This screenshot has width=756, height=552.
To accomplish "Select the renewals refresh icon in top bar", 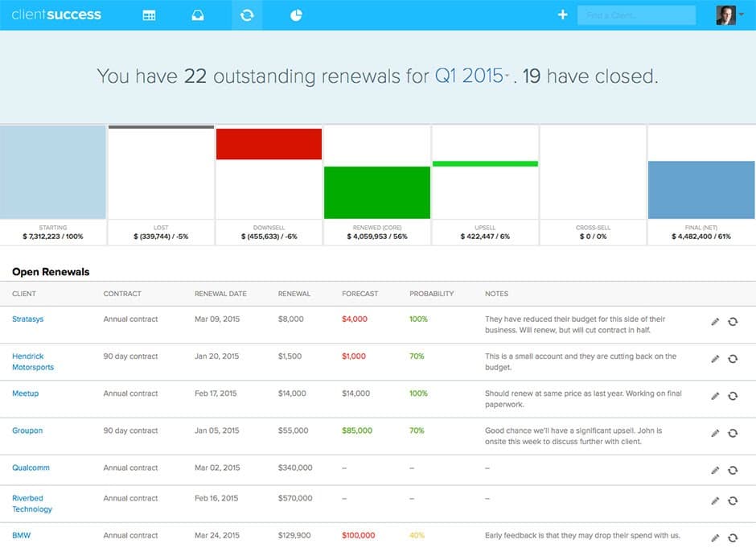I will 247,15.
